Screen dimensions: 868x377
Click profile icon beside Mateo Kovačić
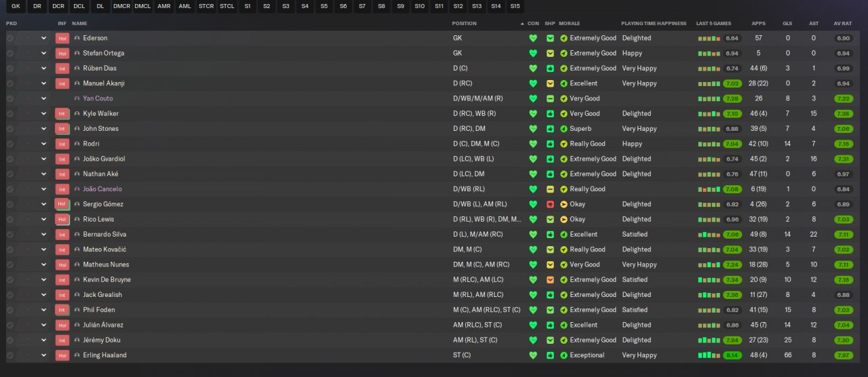pos(77,250)
